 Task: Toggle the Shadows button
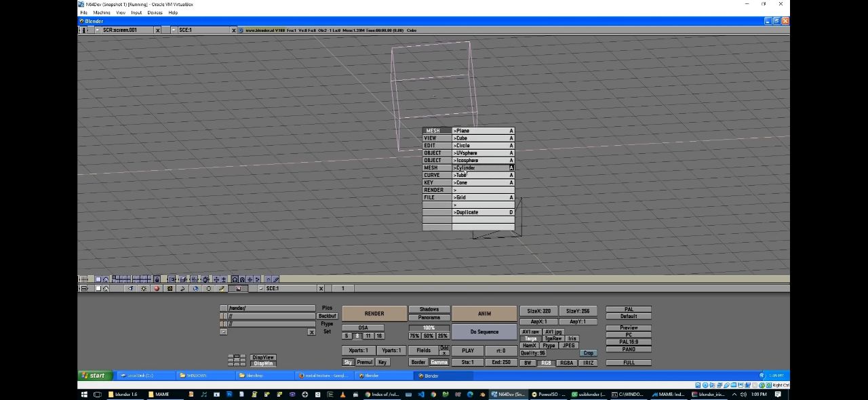(x=429, y=309)
